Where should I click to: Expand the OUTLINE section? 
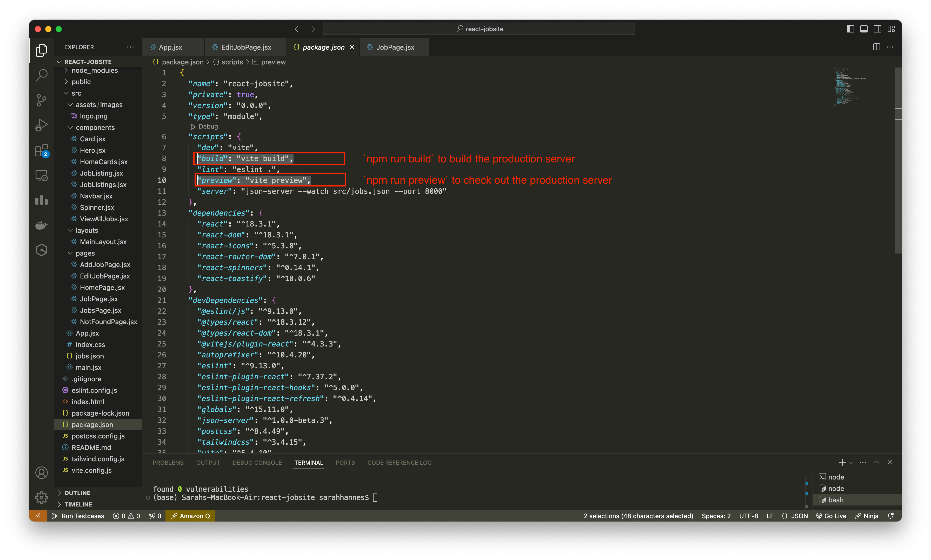tap(98, 493)
